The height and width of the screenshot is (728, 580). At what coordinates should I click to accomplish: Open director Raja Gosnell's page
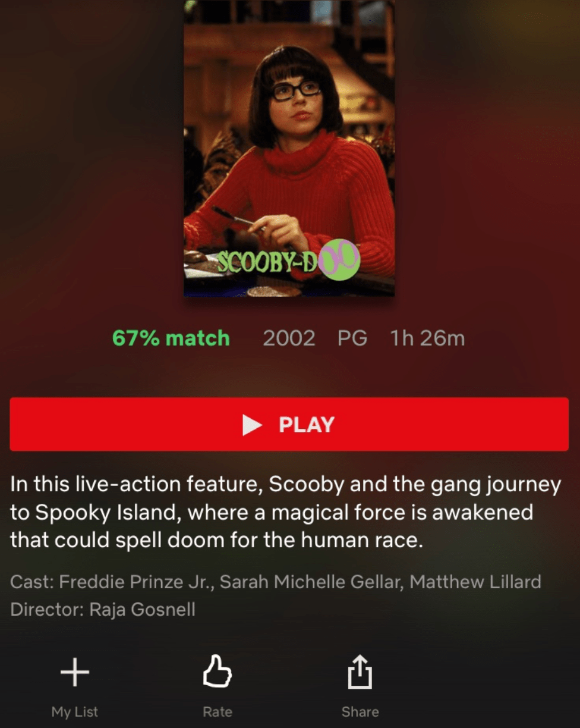[142, 610]
